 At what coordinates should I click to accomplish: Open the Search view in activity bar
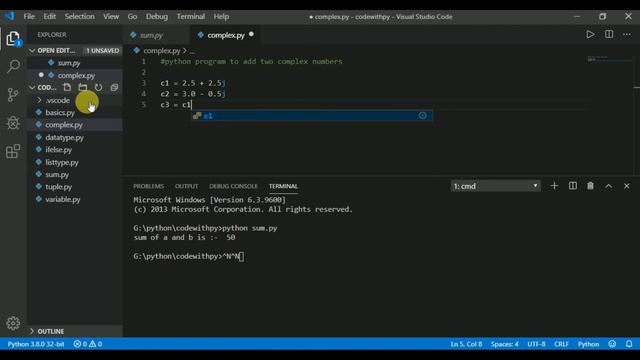[x=13, y=66]
